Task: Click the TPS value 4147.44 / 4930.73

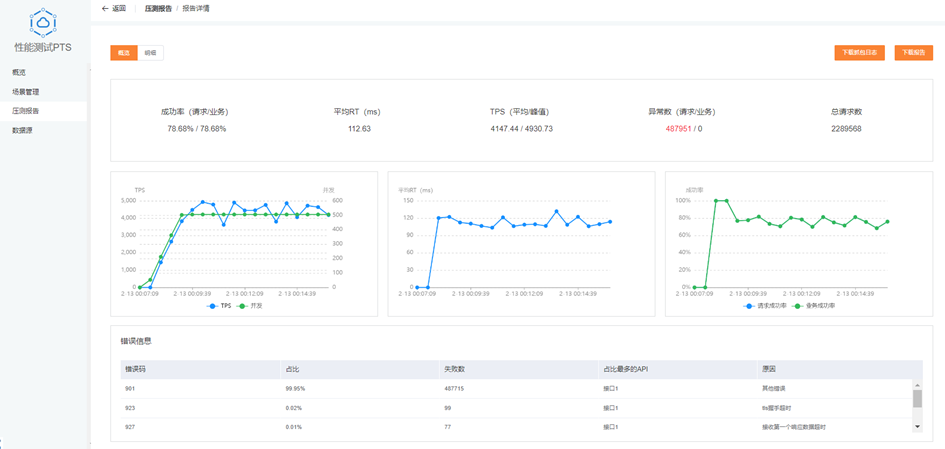Action: point(521,129)
